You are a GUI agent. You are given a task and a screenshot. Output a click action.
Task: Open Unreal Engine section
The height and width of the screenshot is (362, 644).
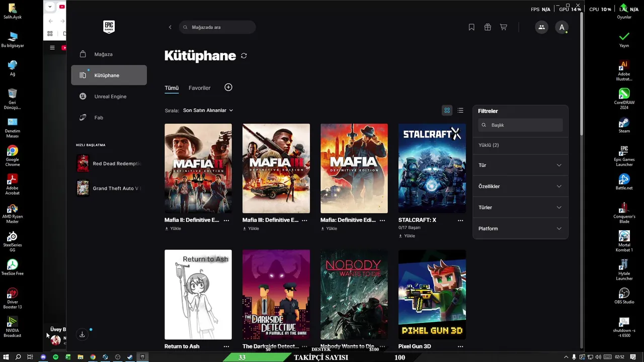[x=109, y=97]
